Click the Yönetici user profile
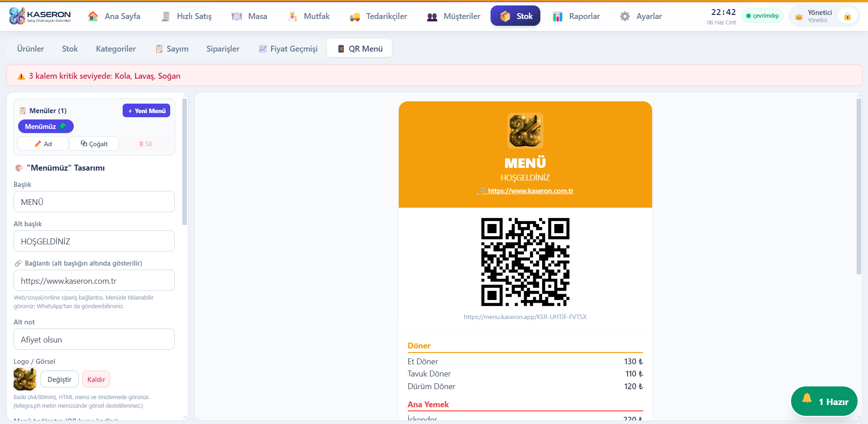Screen dimensions: 868x424 pos(824,16)
